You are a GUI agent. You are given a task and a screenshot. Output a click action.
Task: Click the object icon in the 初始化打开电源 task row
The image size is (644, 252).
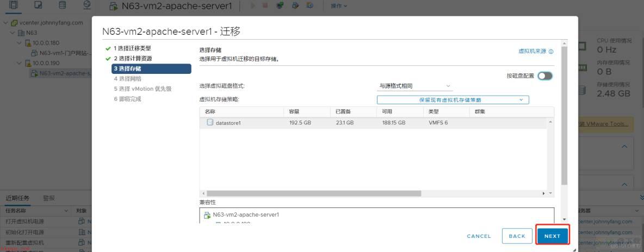(x=82, y=232)
